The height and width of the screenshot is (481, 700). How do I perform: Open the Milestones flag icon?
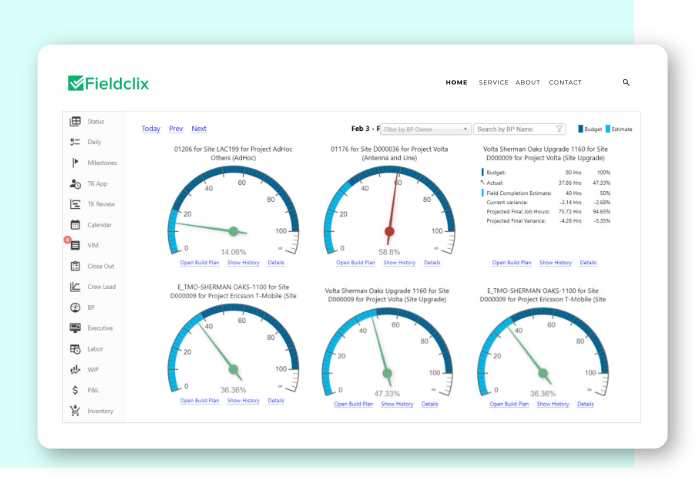coord(75,162)
